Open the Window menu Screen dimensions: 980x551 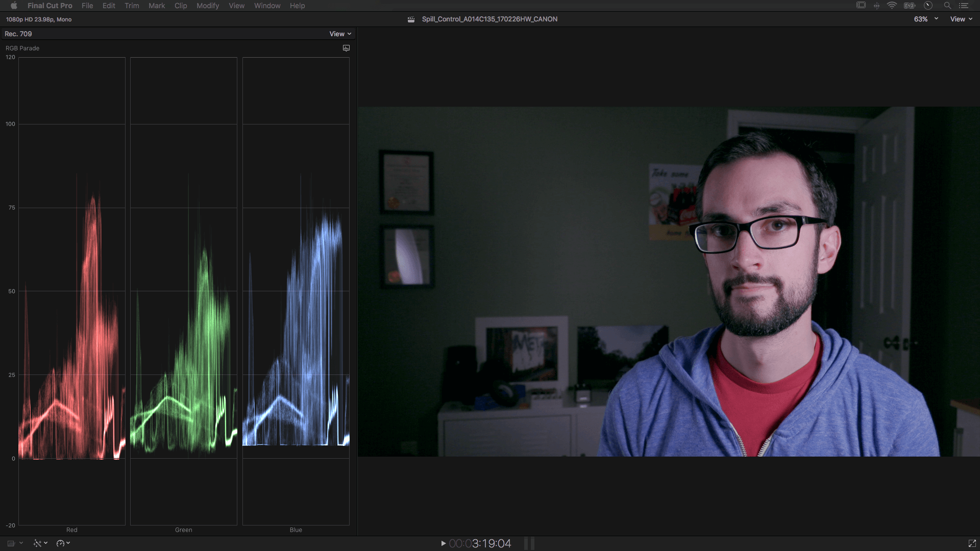(267, 6)
